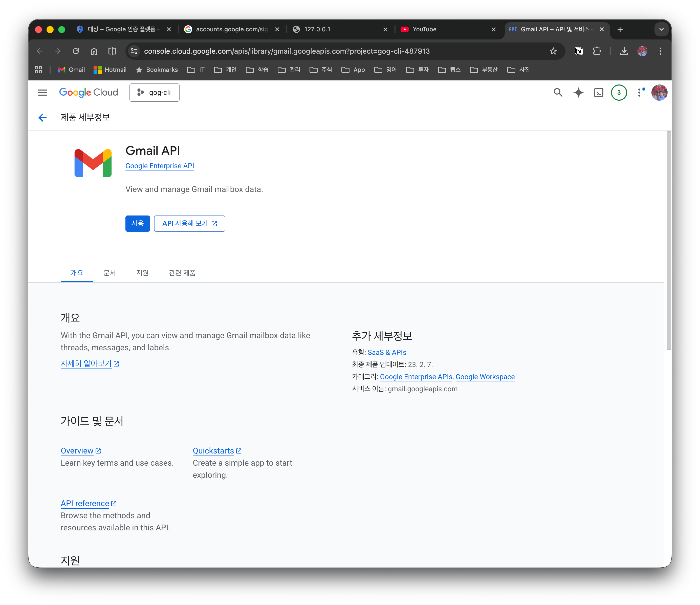Click the 사용 button to enable Gmail API
Viewport: 700px width, 605px height.
click(137, 223)
